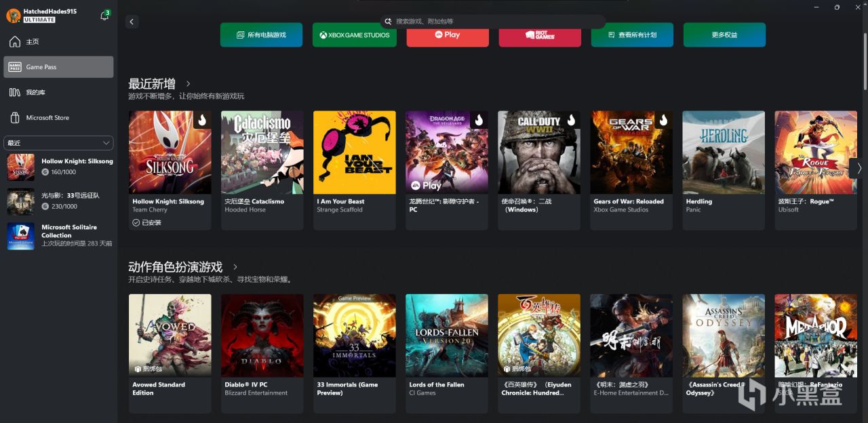Screen dimensions: 868x423
Task: Click the flame icon on Silksong cover
Action: (202, 120)
